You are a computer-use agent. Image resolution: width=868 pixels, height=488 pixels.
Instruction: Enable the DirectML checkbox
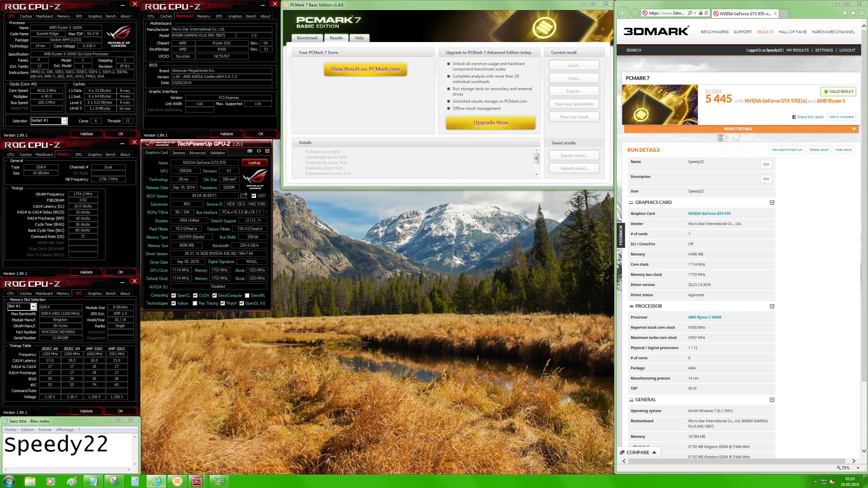click(247, 296)
